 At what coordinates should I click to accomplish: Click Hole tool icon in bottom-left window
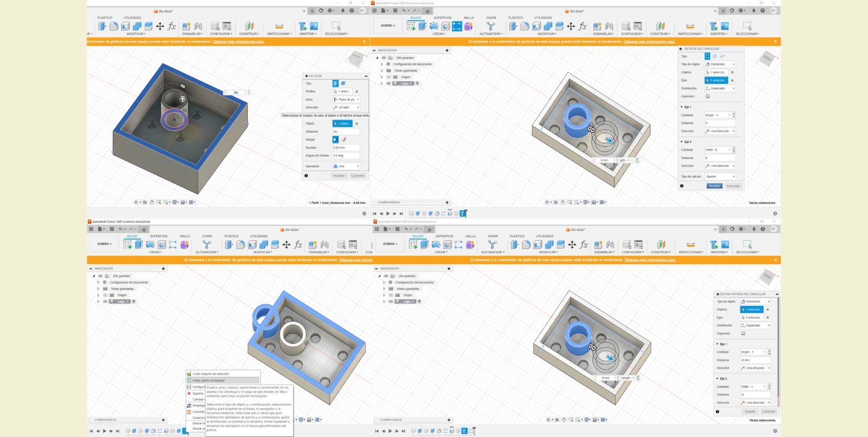pyautogui.click(x=162, y=245)
